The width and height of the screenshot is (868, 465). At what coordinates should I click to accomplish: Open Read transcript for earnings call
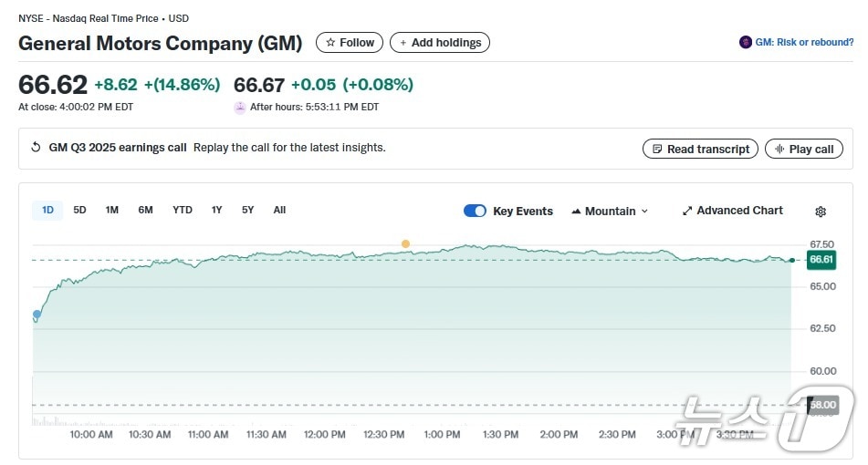699,149
